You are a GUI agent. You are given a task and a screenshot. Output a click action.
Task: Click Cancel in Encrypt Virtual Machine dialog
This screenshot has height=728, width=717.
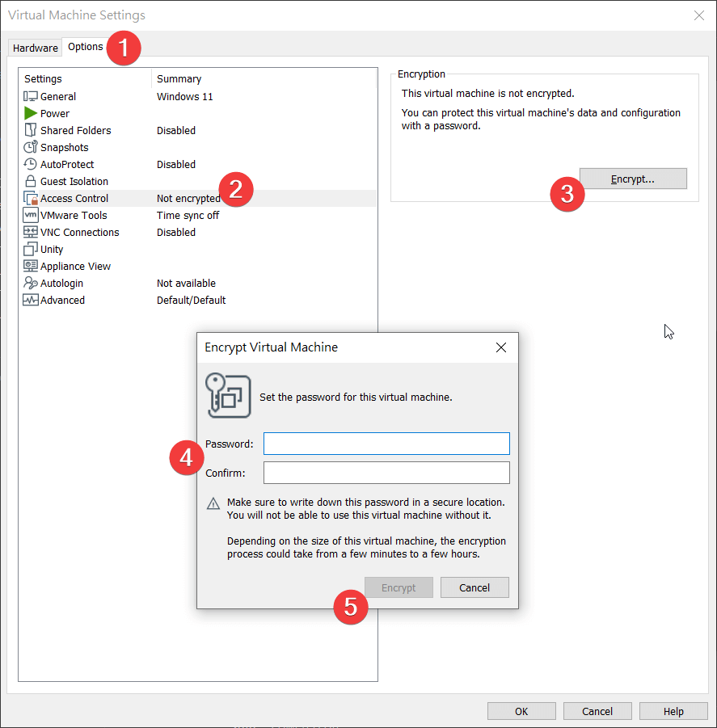coord(474,587)
